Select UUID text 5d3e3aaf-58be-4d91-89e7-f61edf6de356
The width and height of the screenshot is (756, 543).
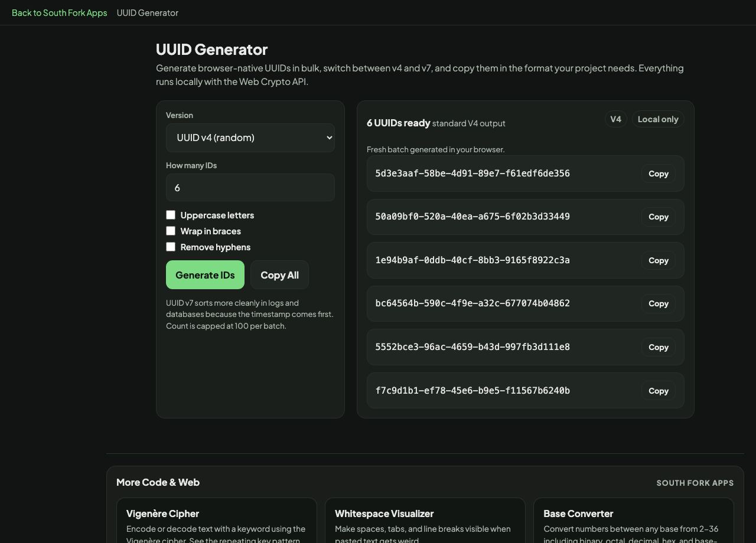pyautogui.click(x=472, y=174)
